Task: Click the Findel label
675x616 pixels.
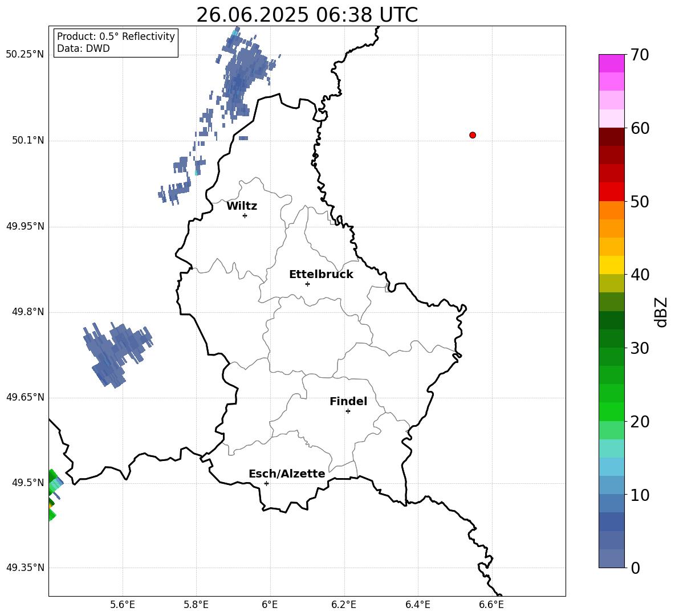Action: point(348,401)
